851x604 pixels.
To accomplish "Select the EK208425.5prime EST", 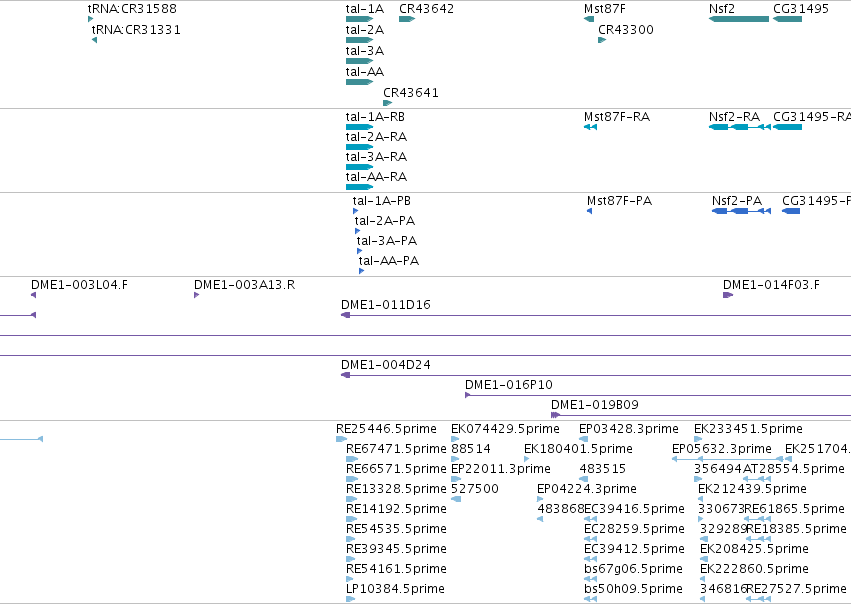I will click(x=704, y=560).
